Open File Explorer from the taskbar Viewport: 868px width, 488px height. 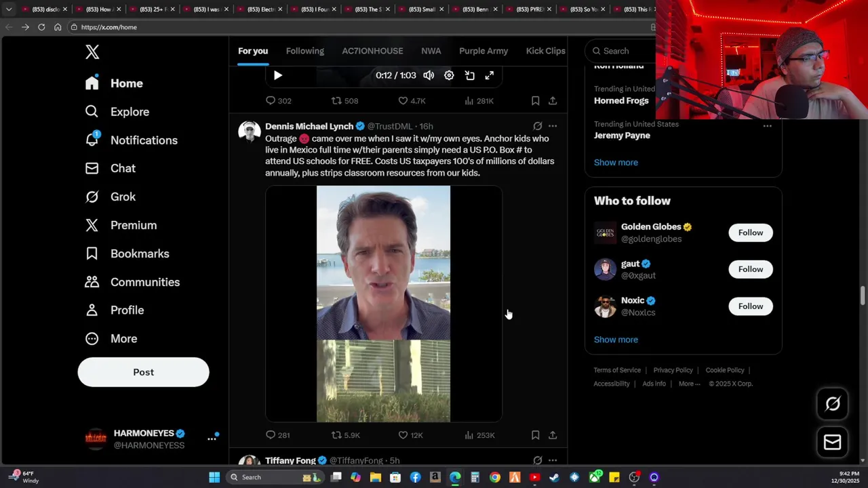[376, 477]
